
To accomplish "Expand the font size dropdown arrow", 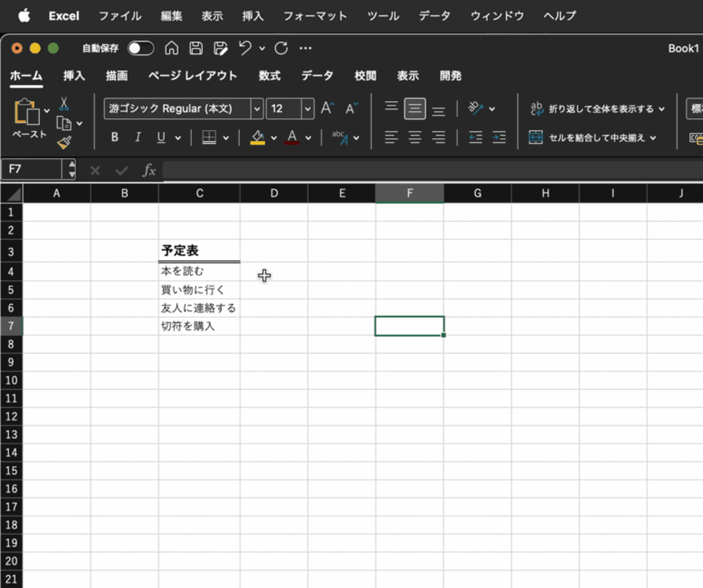I will [307, 109].
